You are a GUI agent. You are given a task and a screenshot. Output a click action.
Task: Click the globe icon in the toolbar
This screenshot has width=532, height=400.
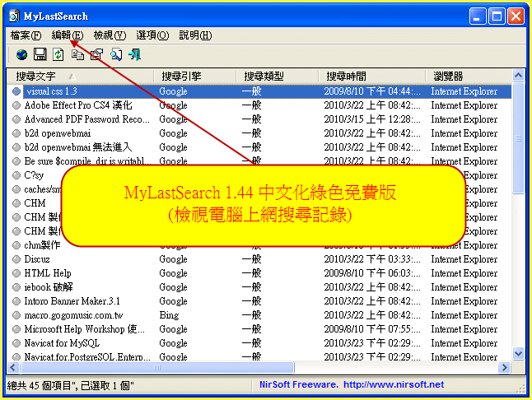pyautogui.click(x=21, y=55)
